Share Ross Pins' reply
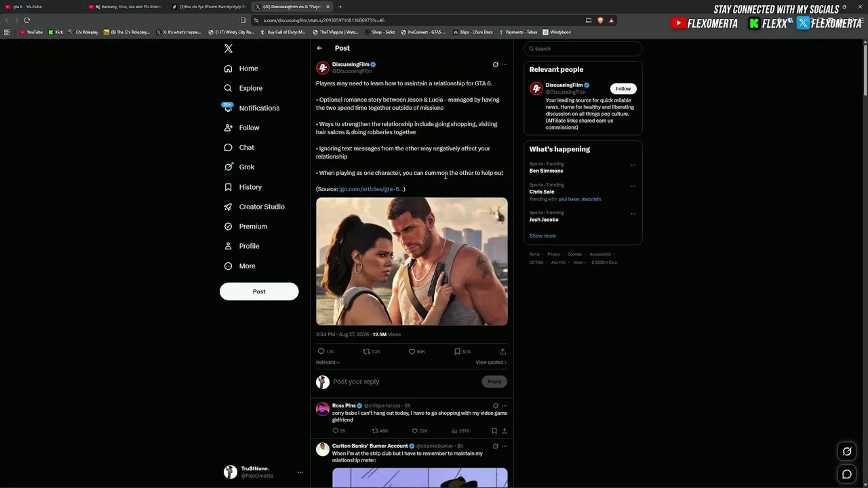The width and height of the screenshot is (868, 488). point(504,431)
